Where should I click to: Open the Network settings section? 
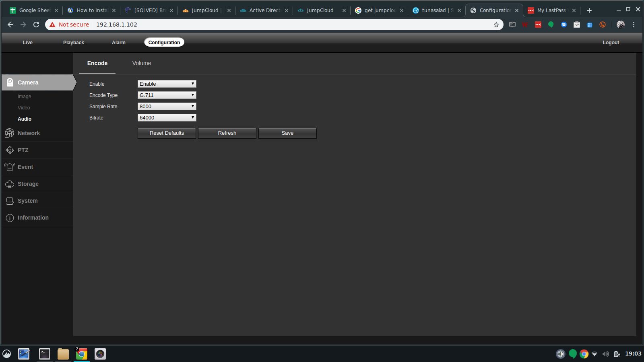tap(29, 133)
